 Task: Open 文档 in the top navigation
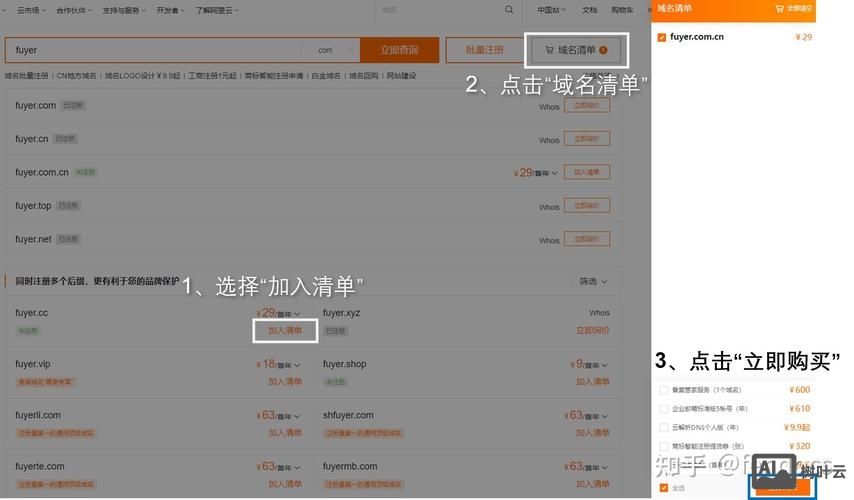(589, 10)
